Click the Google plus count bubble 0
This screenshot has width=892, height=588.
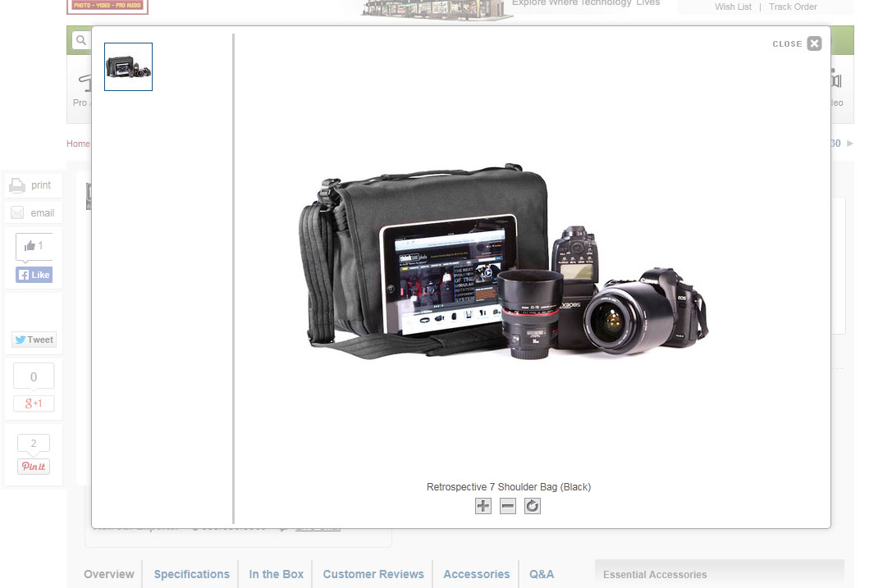(x=34, y=376)
